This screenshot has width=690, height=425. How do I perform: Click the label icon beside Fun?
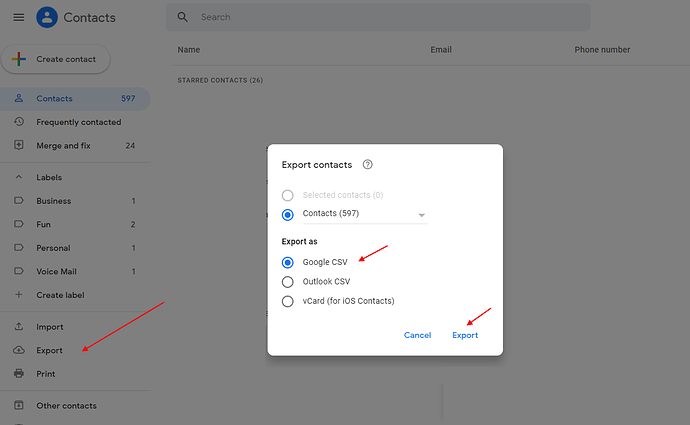(x=18, y=224)
